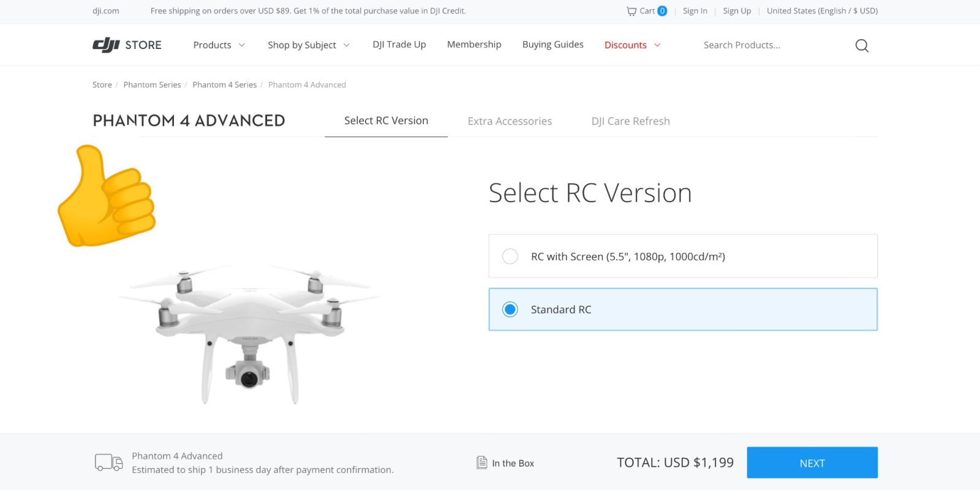Screen dimensions: 980x490
Task: Click the thumbs up emoji
Action: 106,197
